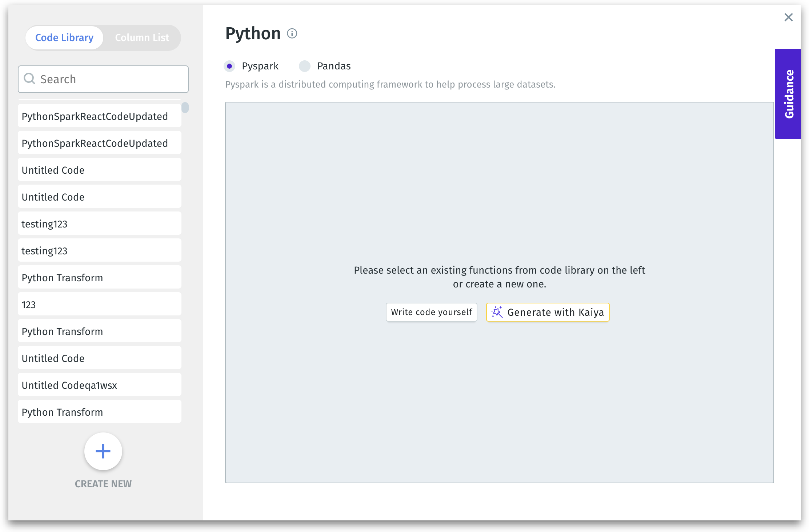The image size is (809, 532).
Task: Open the Guidance side panel
Action: (788, 94)
